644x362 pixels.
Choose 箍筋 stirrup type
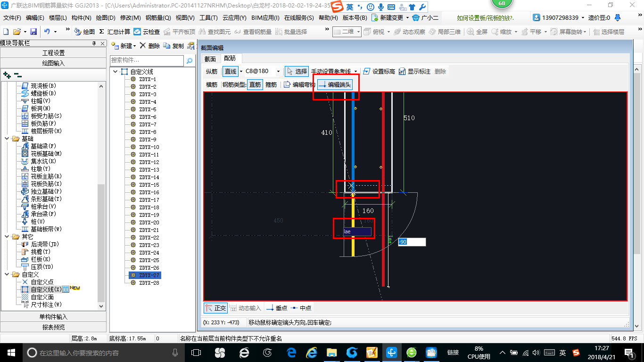271,84
